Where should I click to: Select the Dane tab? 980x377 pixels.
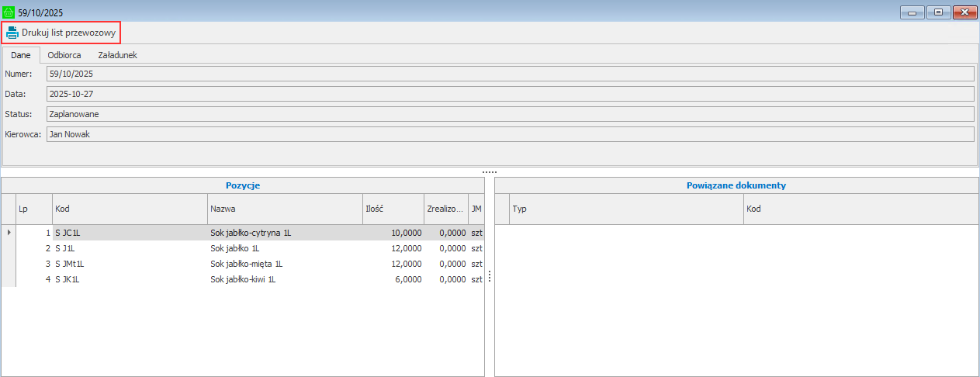point(21,55)
